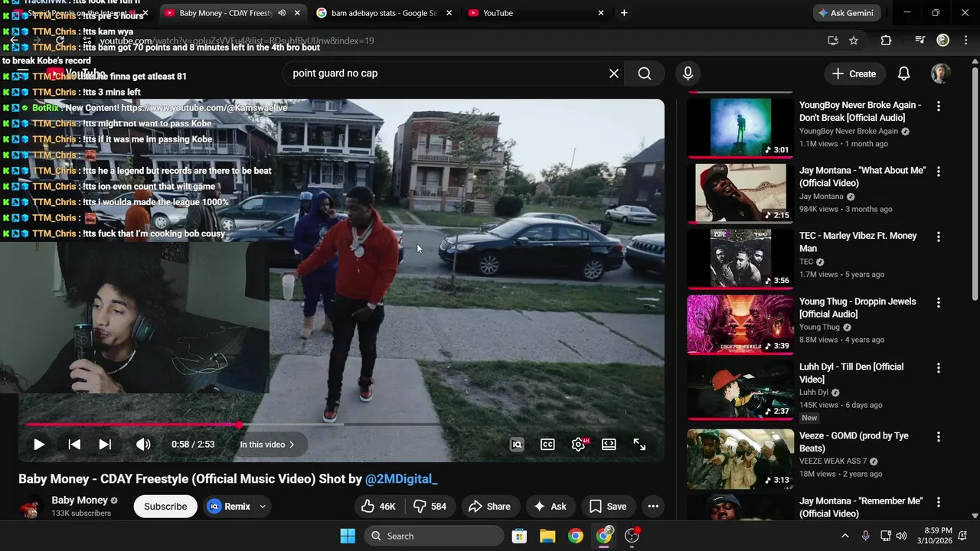
Task: Open Baby Money channel name
Action: pyautogui.click(x=80, y=500)
